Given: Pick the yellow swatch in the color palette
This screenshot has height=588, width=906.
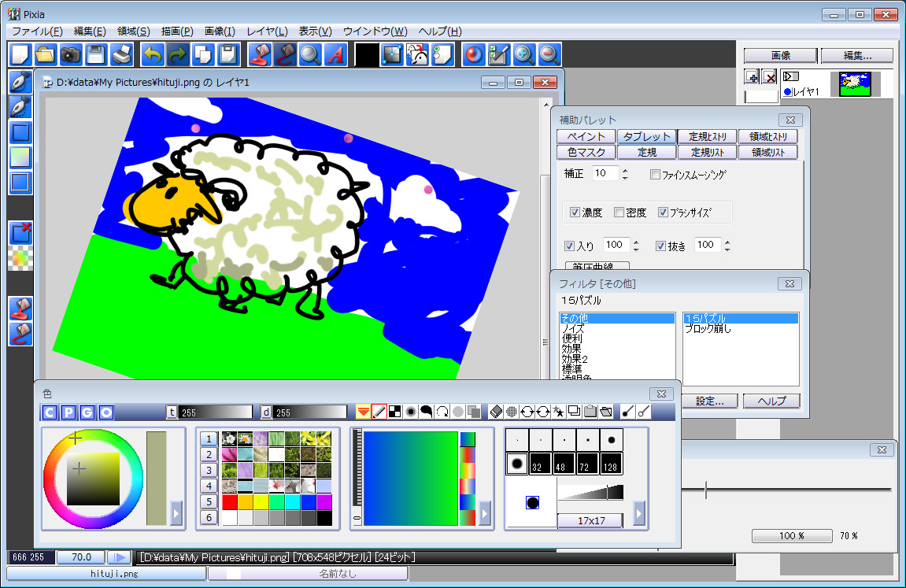Looking at the screenshot, I should [x=261, y=501].
